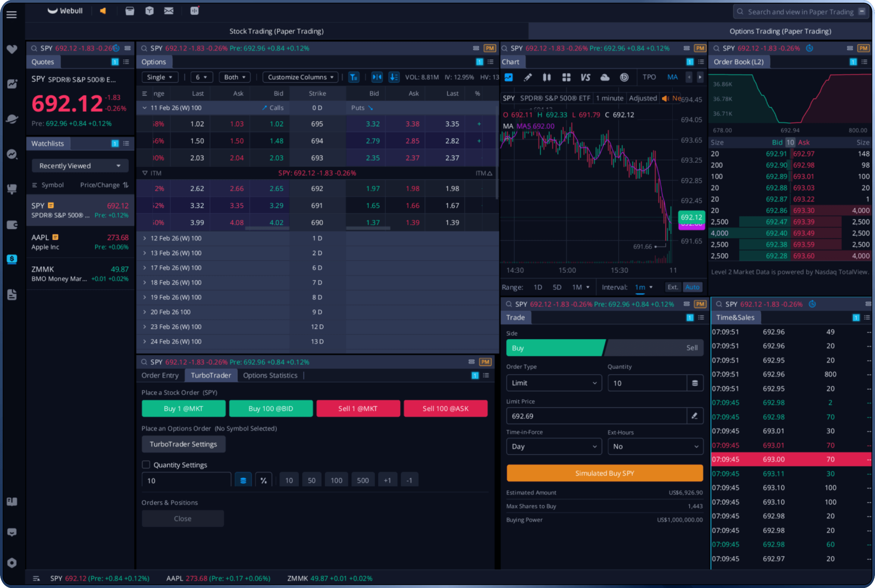Select the drawing pencil tool in chart
Screen dimensions: 875x588
pyautogui.click(x=527, y=77)
